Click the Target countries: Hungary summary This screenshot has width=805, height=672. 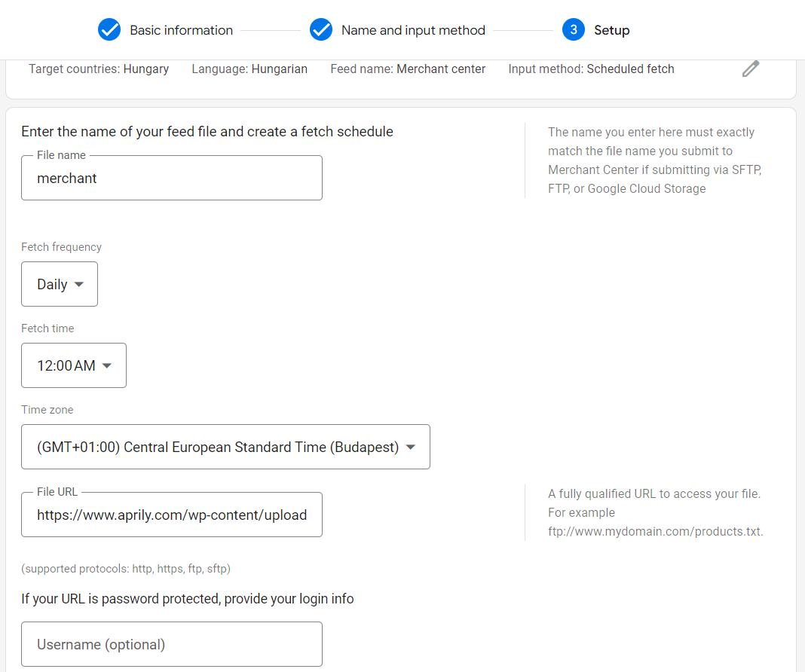[x=99, y=69]
